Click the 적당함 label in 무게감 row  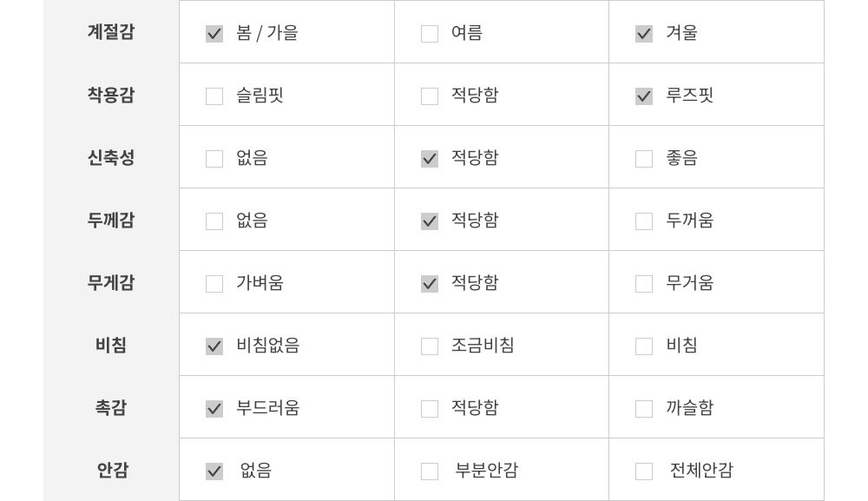click(475, 283)
